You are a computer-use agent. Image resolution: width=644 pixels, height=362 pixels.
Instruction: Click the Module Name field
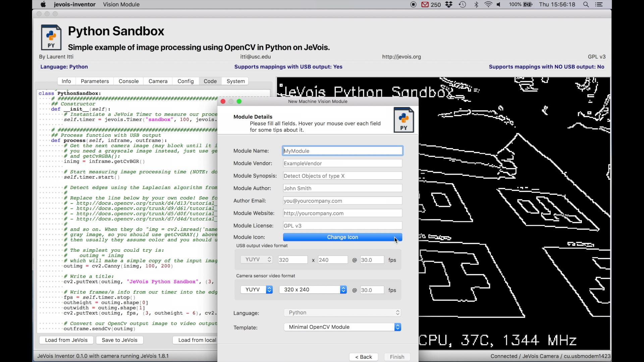tap(342, 151)
